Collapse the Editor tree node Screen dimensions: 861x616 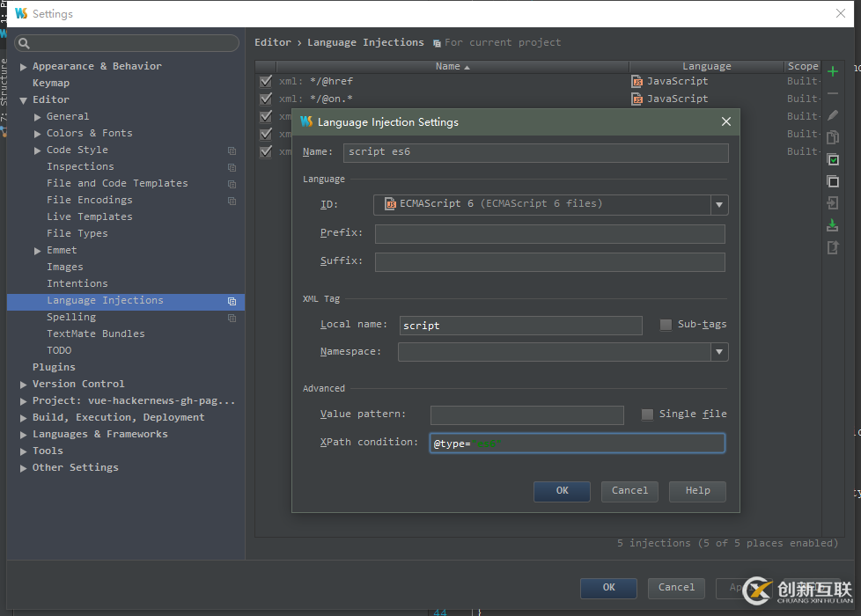pos(23,100)
